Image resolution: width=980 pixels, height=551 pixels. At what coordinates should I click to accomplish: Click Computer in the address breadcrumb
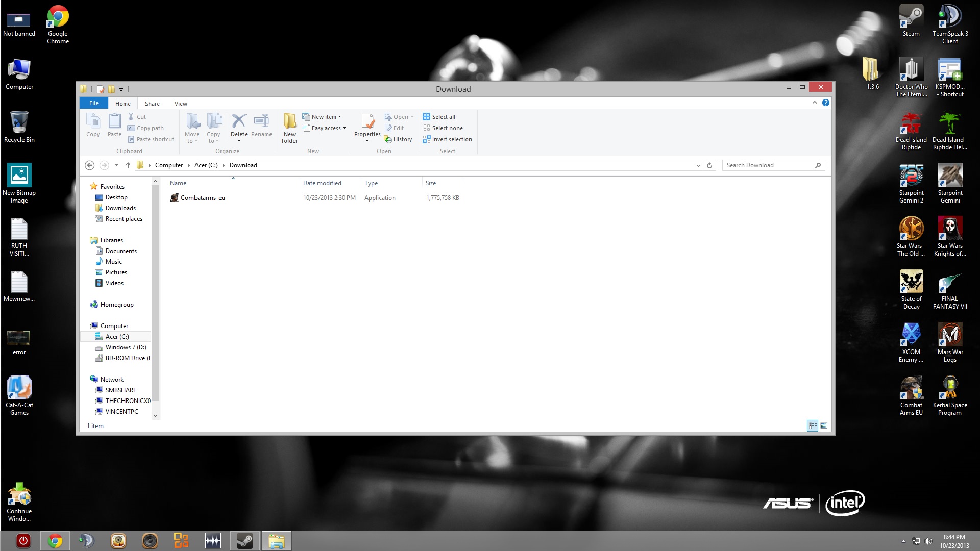pyautogui.click(x=169, y=165)
